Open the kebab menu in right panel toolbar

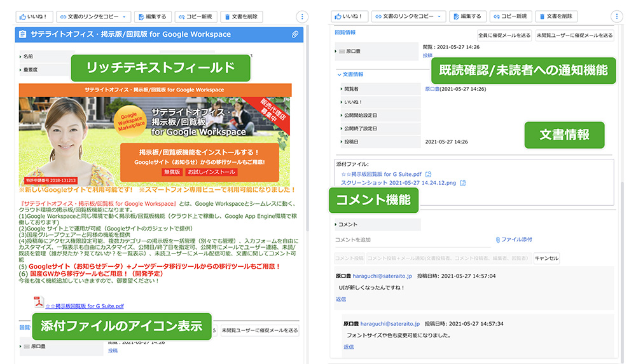coord(616,17)
